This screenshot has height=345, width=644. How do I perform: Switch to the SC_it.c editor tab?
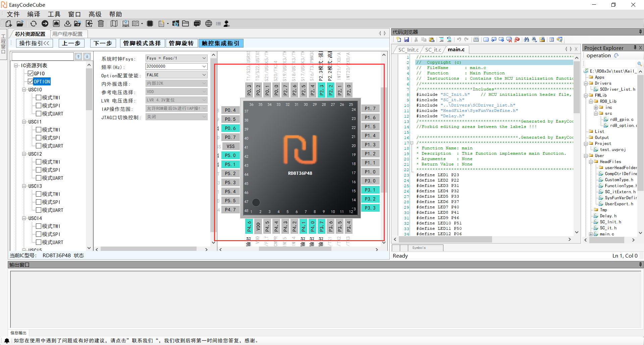click(433, 50)
